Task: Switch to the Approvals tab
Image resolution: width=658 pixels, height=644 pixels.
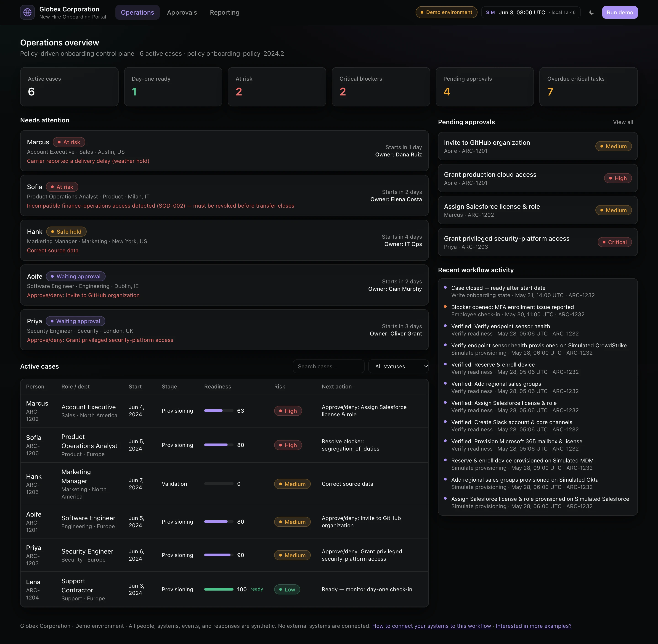Action: [182, 13]
